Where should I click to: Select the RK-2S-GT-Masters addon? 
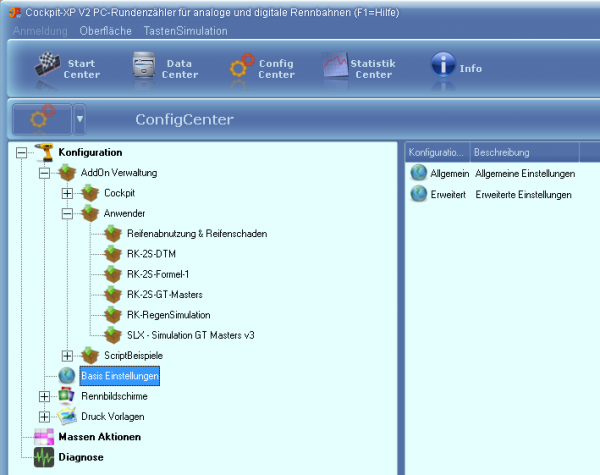[x=165, y=294]
